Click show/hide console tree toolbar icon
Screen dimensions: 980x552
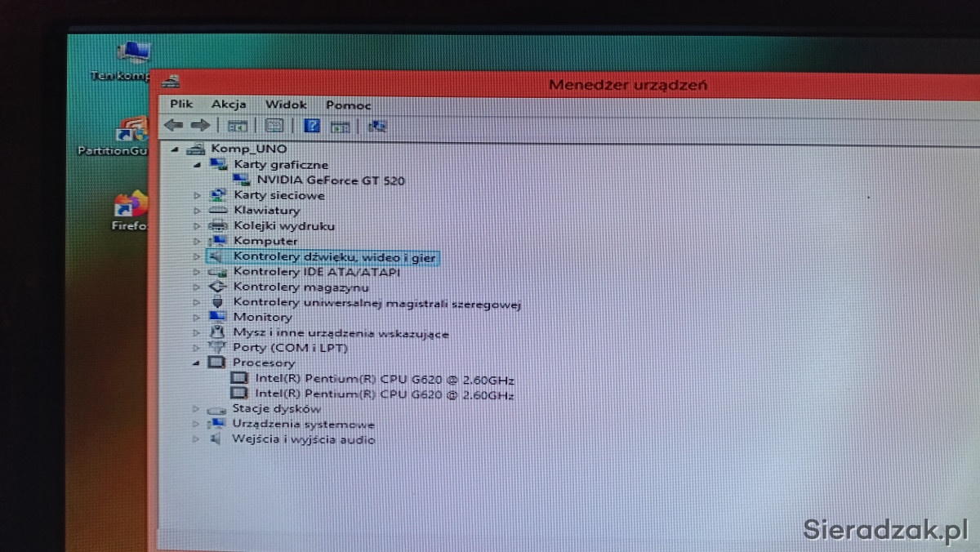click(x=238, y=126)
